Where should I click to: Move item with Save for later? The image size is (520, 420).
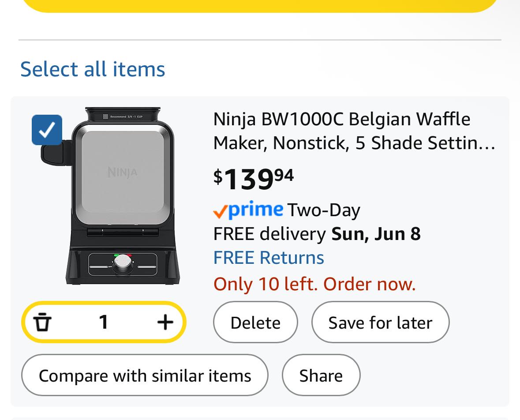[380, 322]
